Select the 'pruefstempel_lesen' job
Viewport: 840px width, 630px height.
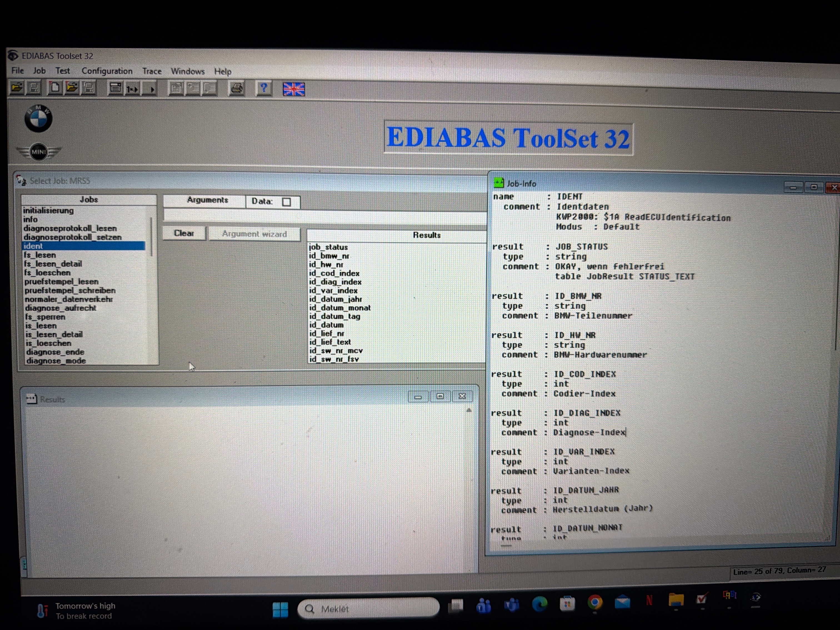coord(61,281)
